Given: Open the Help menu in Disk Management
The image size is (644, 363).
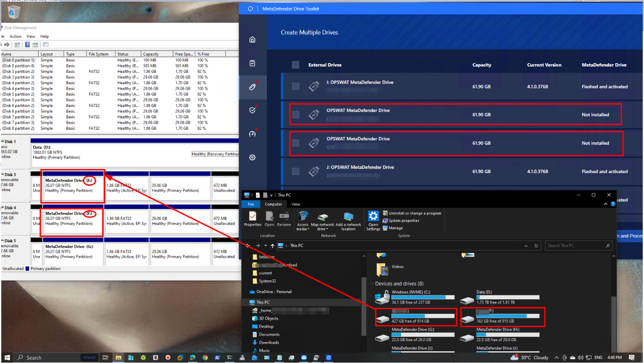Looking at the screenshot, I should pyautogui.click(x=44, y=37).
